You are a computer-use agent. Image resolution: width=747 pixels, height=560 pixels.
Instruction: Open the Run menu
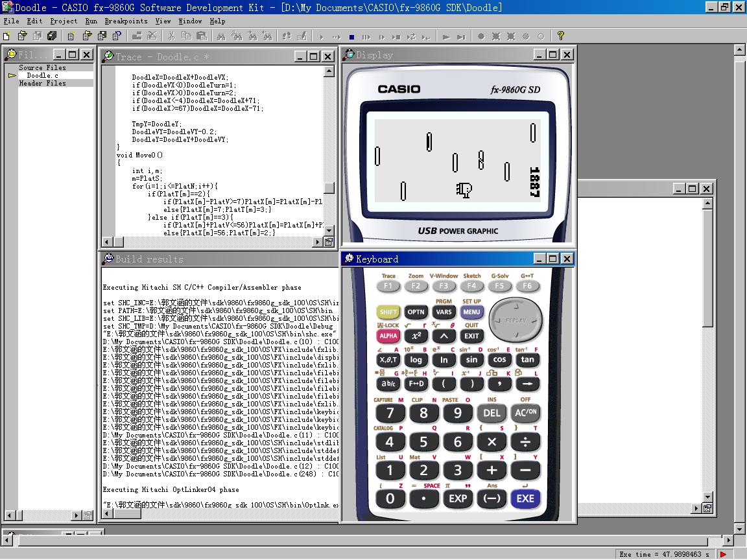91,21
